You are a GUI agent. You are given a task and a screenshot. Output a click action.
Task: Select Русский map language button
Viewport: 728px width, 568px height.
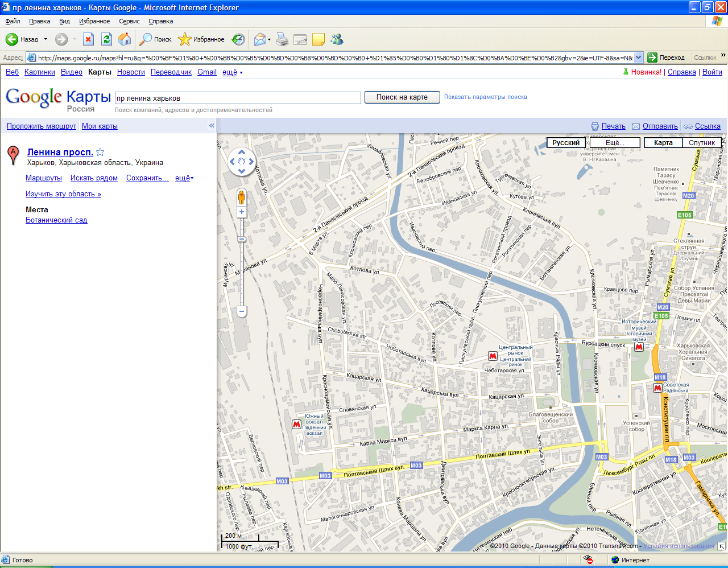(566, 143)
